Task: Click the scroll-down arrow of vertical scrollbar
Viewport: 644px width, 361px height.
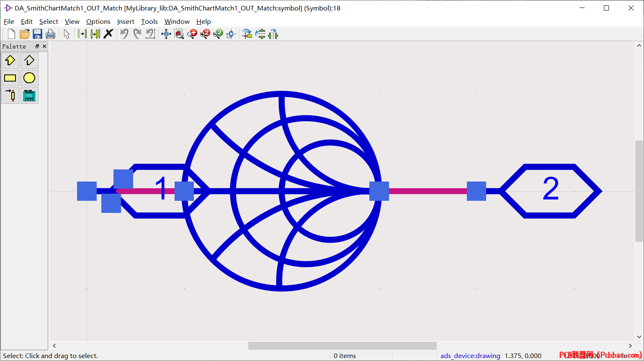Action: point(639,336)
